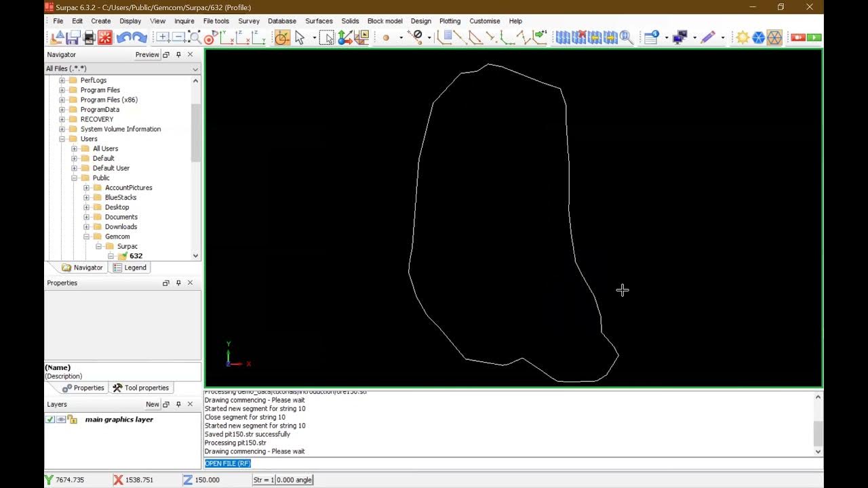The width and height of the screenshot is (868, 488).
Task: Toggle the wireframe triangle edges icon
Action: pyautogui.click(x=774, y=38)
